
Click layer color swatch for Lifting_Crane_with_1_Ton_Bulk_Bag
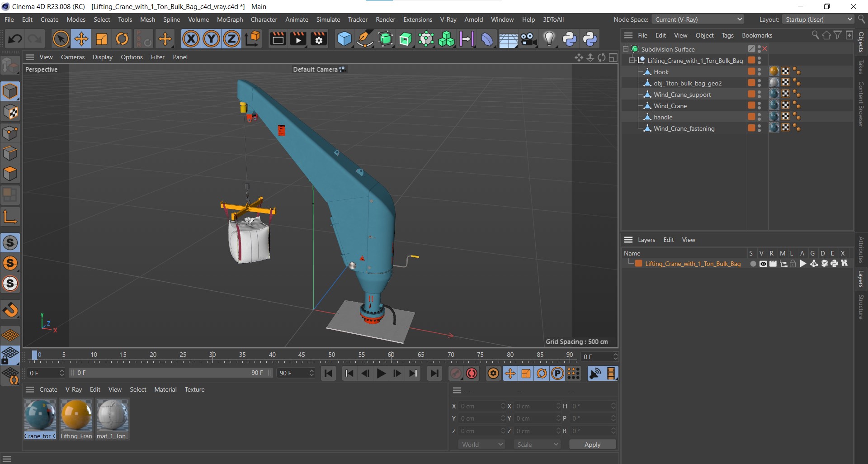(639, 264)
